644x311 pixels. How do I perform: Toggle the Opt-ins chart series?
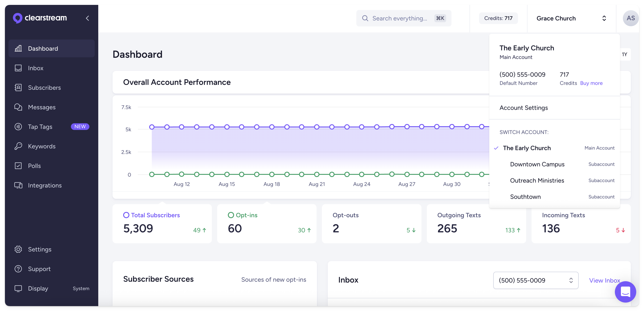point(267,223)
